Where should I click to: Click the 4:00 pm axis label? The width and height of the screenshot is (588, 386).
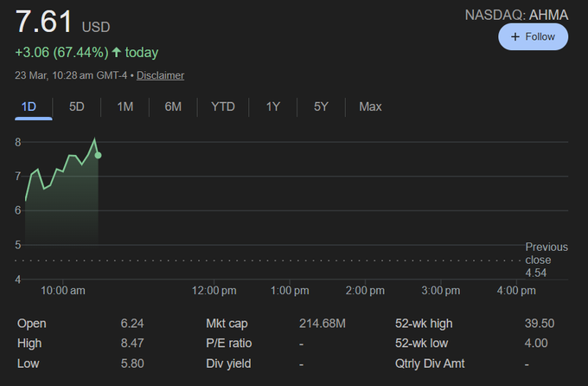[516, 291]
